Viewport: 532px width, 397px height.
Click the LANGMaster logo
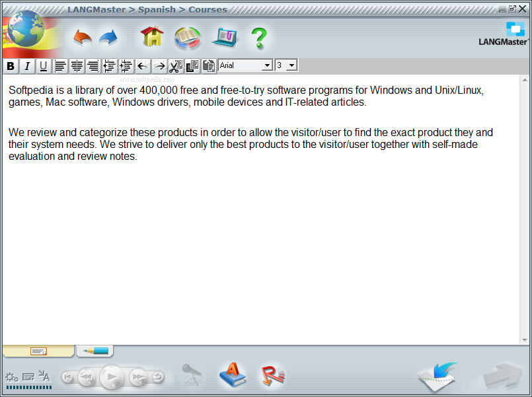pyautogui.click(x=504, y=34)
